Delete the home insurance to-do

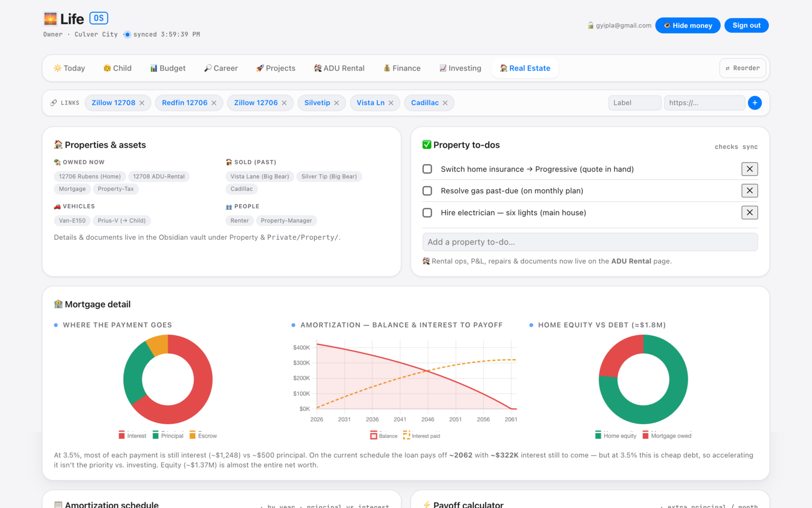click(750, 169)
